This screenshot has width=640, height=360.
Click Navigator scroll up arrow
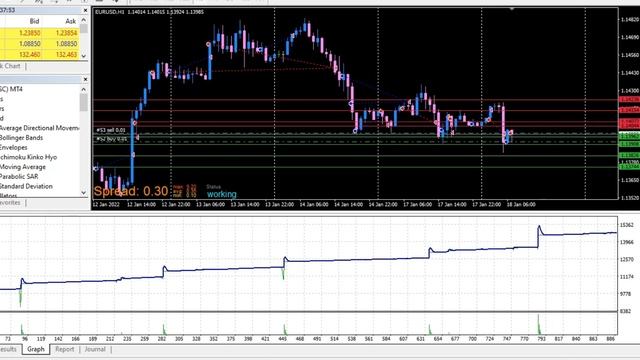click(84, 89)
